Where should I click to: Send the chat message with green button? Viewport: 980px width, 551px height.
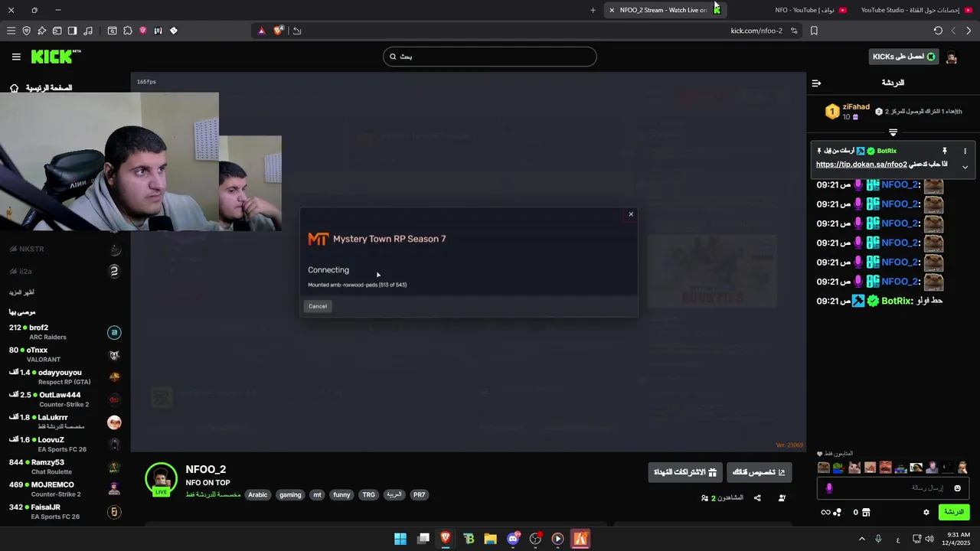pos(954,512)
